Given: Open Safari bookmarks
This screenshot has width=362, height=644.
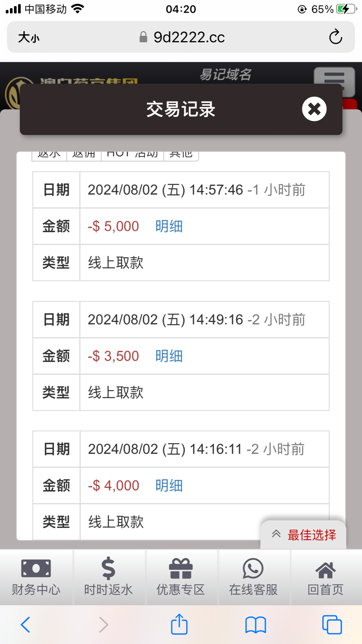Looking at the screenshot, I should pyautogui.click(x=256, y=624).
